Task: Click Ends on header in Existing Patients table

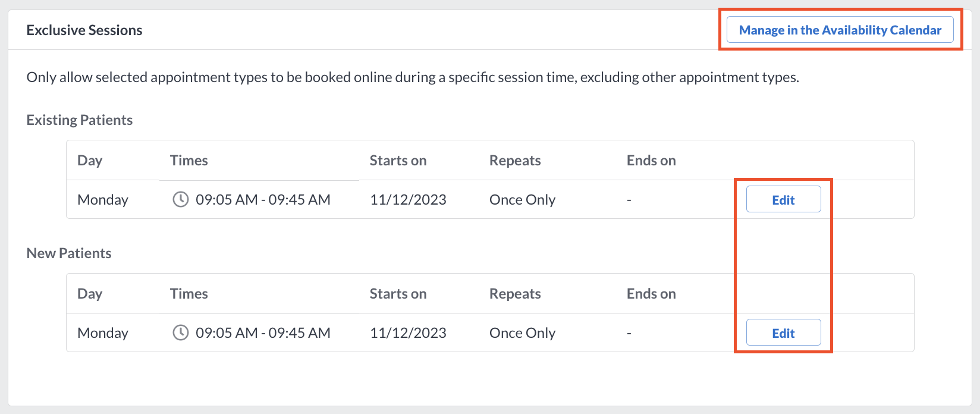Action: 651,161
